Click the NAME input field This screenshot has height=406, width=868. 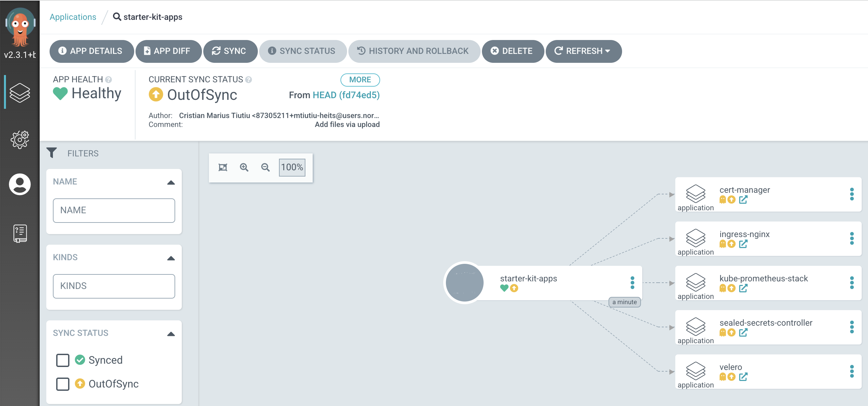coord(114,211)
